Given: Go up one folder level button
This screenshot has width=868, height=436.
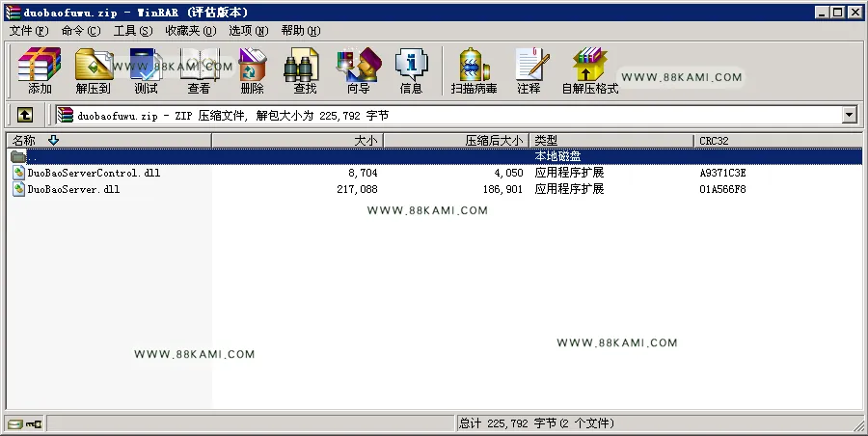Looking at the screenshot, I should point(24,115).
